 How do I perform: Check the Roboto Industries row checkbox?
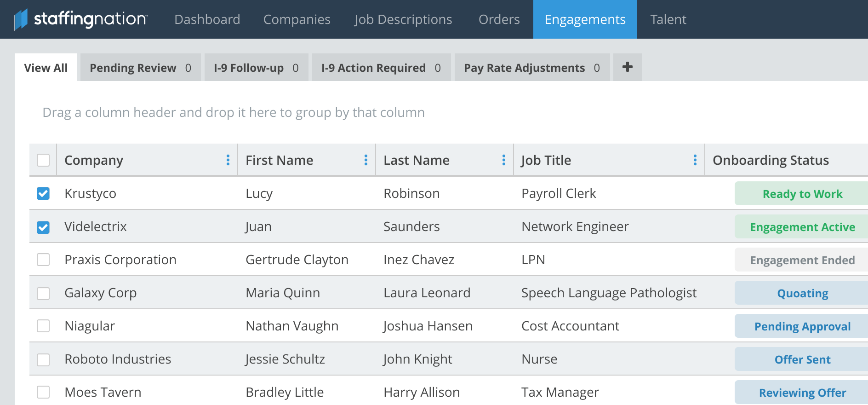coord(43,359)
